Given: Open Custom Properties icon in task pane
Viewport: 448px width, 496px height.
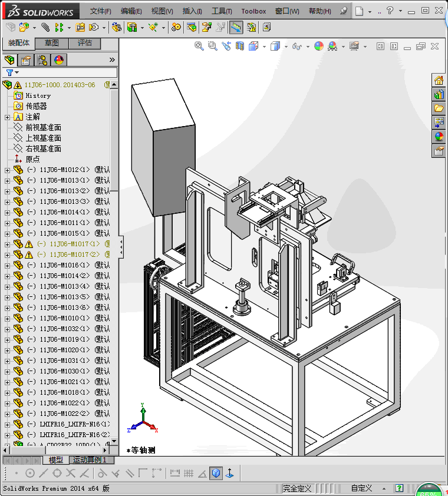Looking at the screenshot, I should coord(439,151).
